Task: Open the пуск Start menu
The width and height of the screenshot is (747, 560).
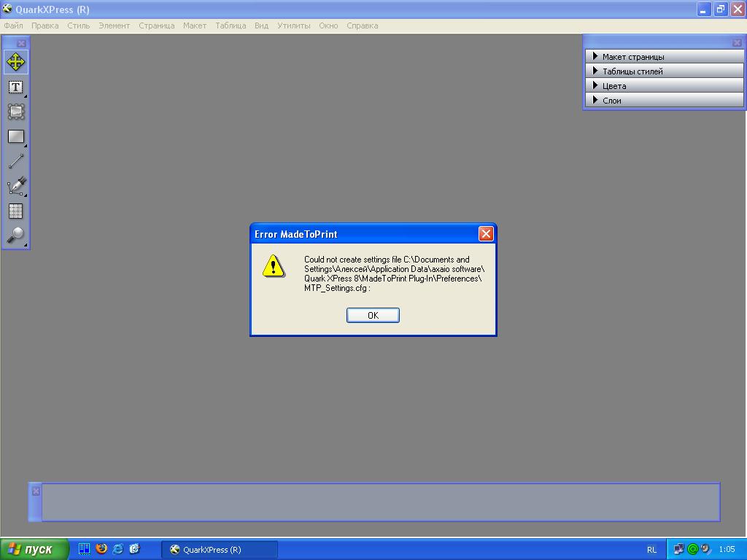Action: pyautogui.click(x=34, y=549)
